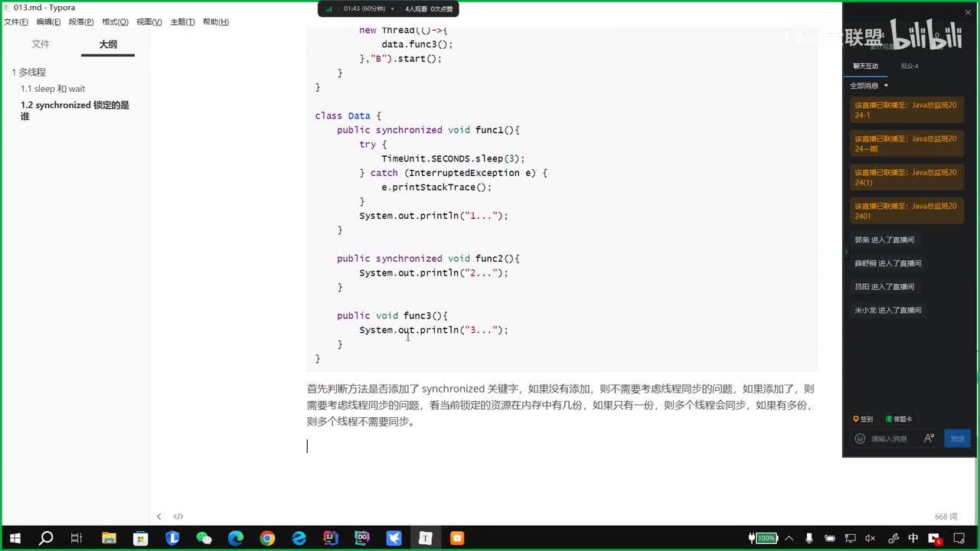980x551 pixels.
Task: Click the 4人观看 viewer count
Action: pos(415,9)
